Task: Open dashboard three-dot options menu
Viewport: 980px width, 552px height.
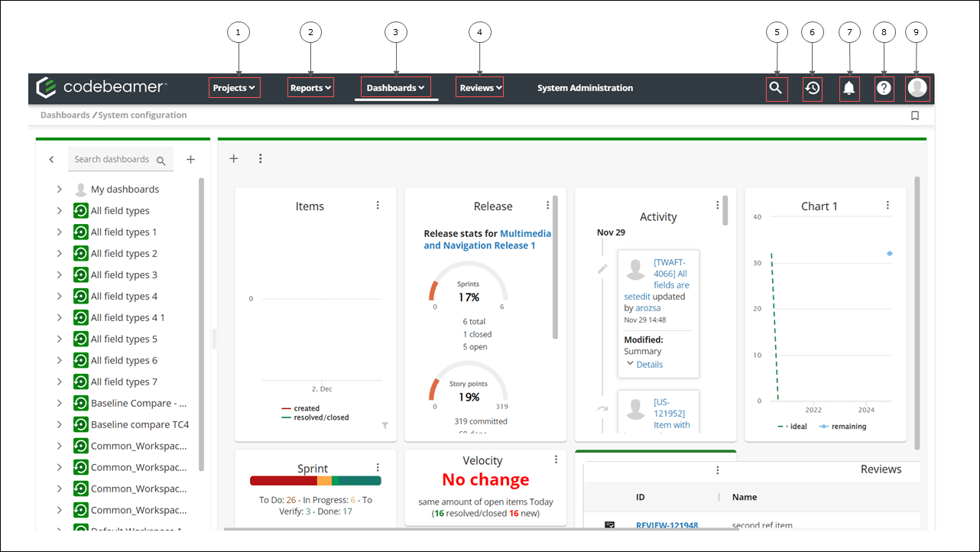Action: tap(260, 158)
